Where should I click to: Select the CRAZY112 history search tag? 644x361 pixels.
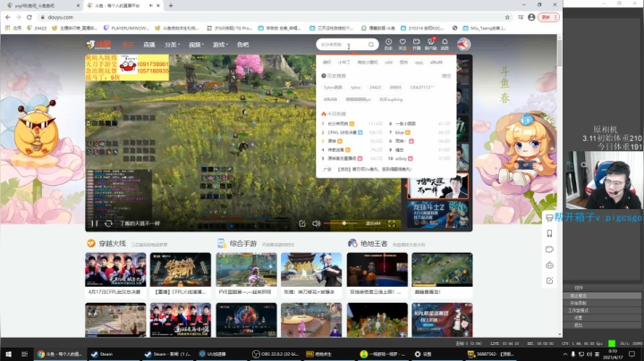pos(422,88)
